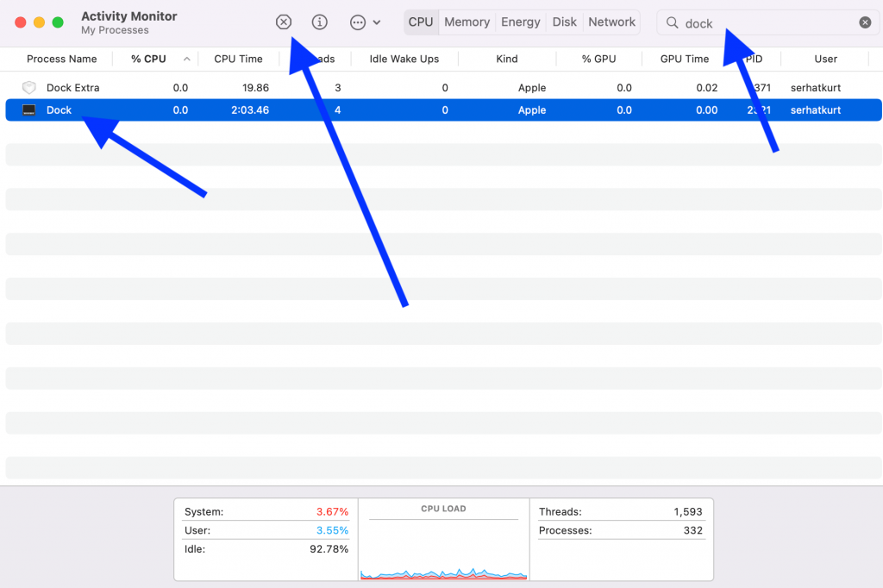Click GPU time value "0.00"

pyautogui.click(x=707, y=109)
